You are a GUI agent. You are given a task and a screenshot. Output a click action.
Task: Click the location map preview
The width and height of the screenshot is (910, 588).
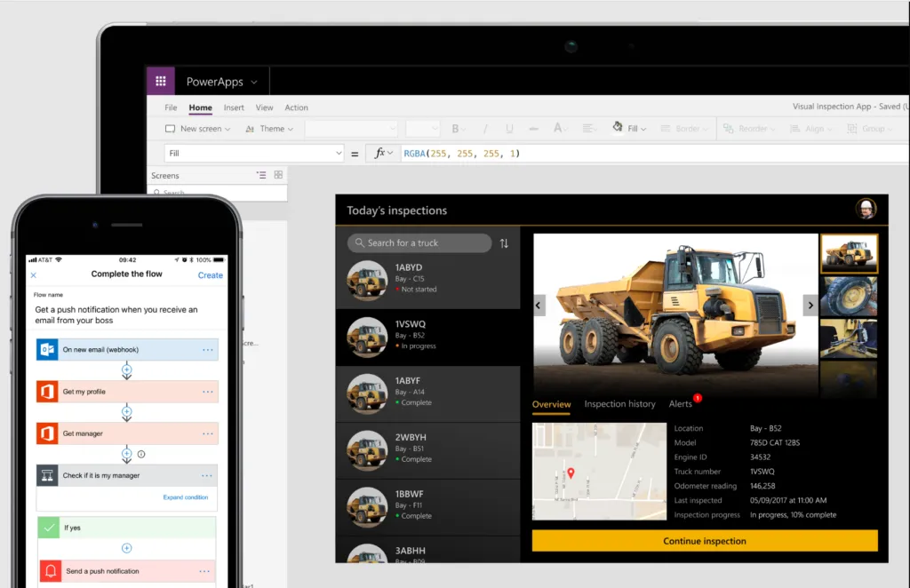pos(599,471)
